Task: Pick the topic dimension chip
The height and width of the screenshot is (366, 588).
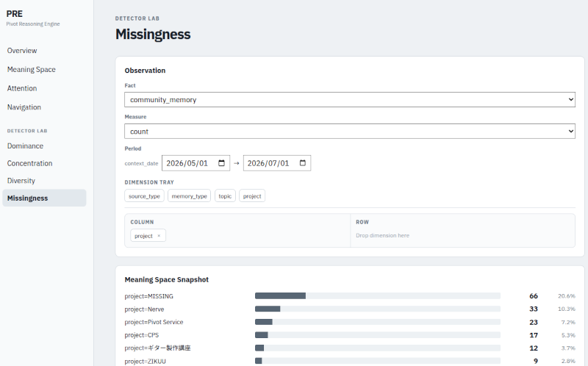Action: tap(225, 195)
